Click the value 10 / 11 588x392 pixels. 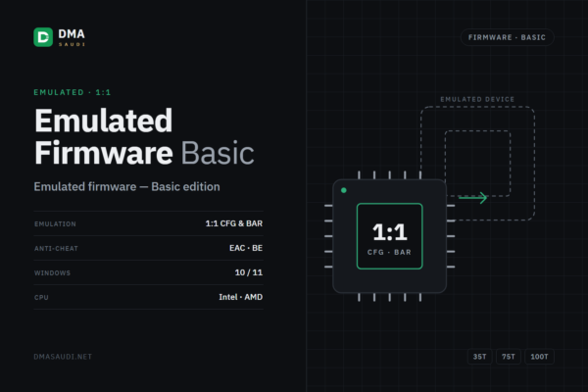click(249, 272)
